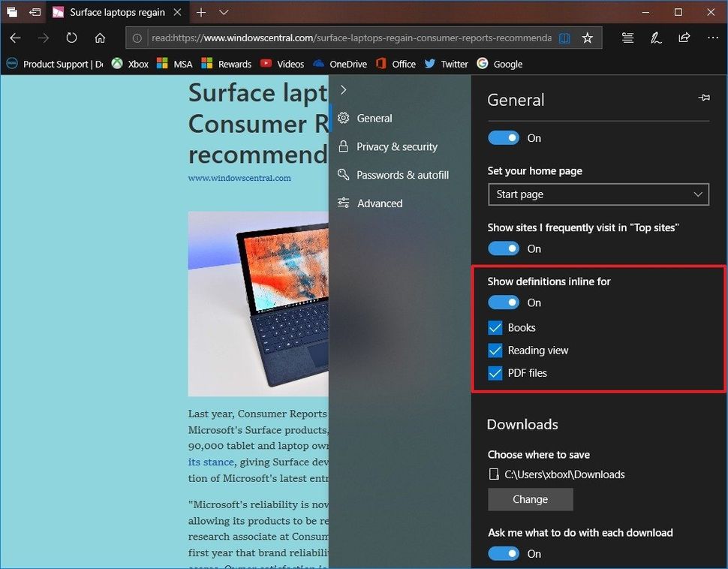The height and width of the screenshot is (569, 728).
Task: Toggle off 'Show definitions inline for'
Action: tap(504, 302)
